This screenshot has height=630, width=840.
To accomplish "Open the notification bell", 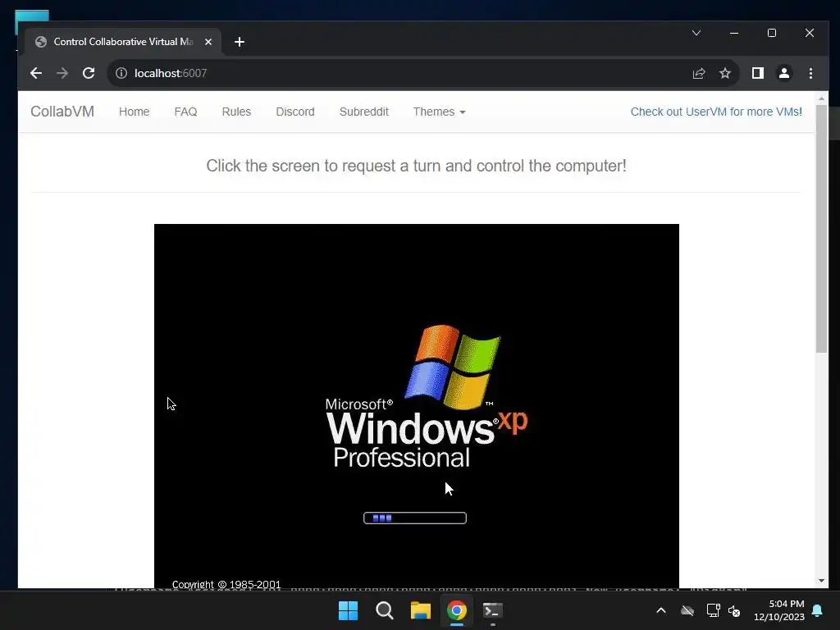I will click(x=818, y=610).
